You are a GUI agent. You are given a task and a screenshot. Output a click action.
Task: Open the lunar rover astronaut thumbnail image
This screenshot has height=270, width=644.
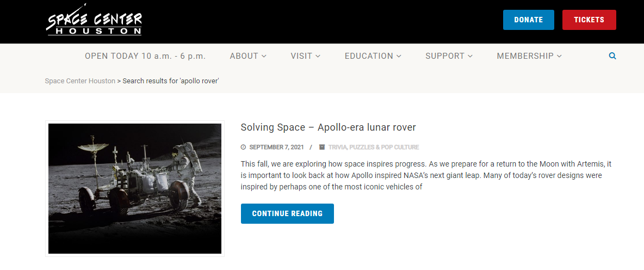tap(135, 189)
